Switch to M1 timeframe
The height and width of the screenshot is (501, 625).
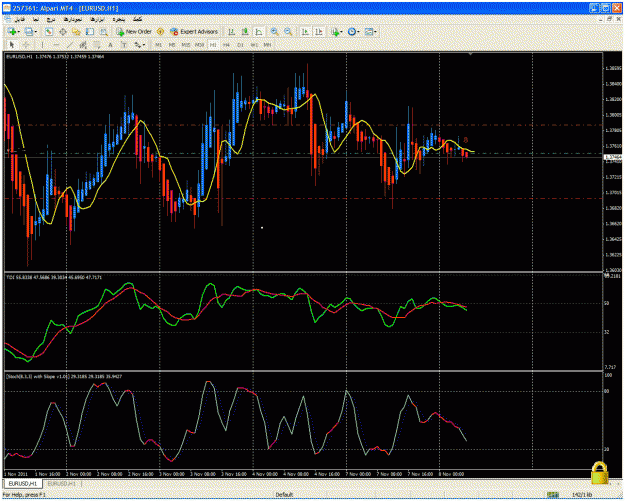pyautogui.click(x=158, y=45)
